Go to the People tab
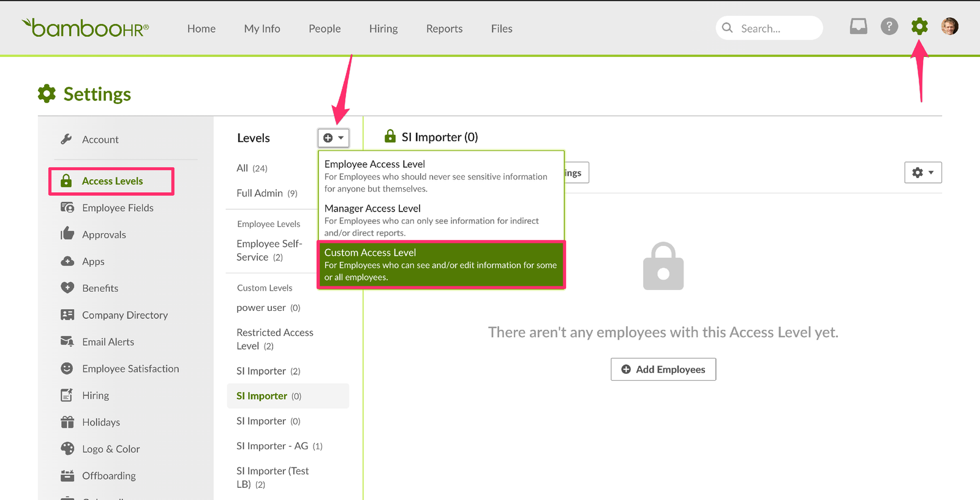This screenshot has height=500, width=980. tap(325, 29)
